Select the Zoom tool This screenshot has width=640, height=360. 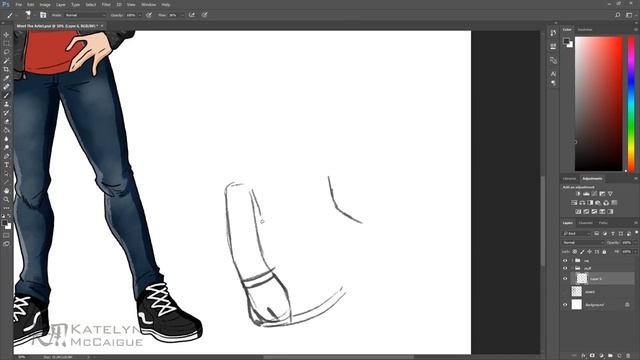[x=6, y=199]
